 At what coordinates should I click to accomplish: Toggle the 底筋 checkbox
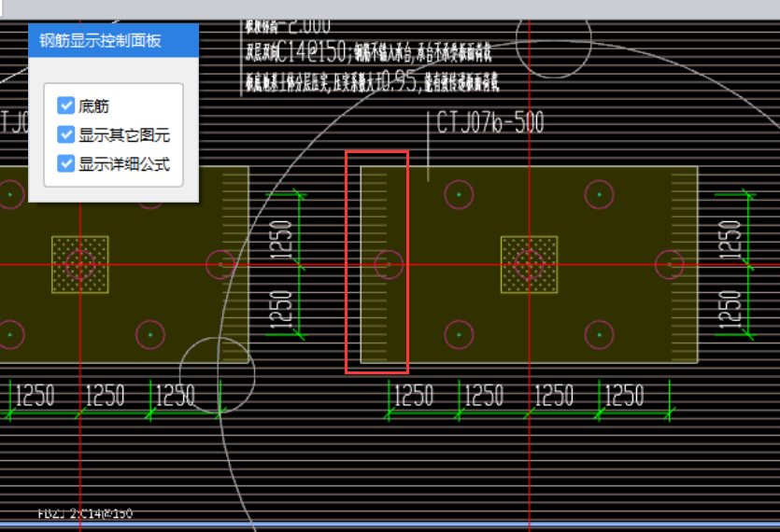click(65, 105)
